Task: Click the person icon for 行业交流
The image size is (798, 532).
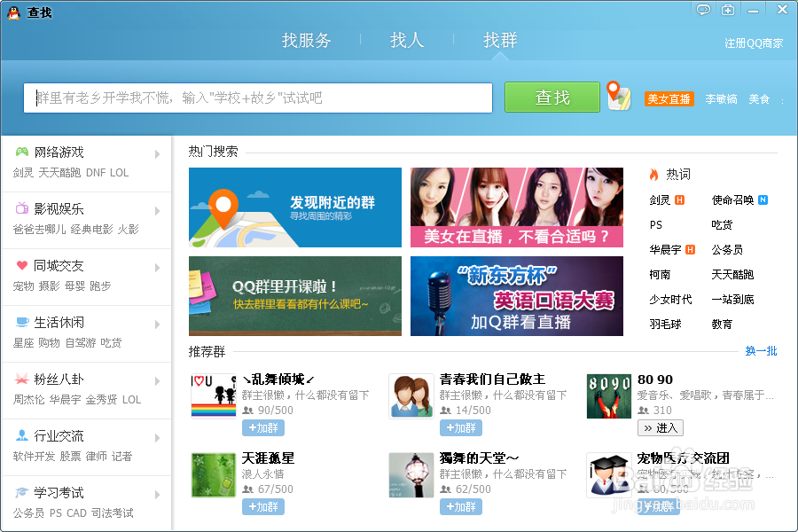Action: coord(22,435)
